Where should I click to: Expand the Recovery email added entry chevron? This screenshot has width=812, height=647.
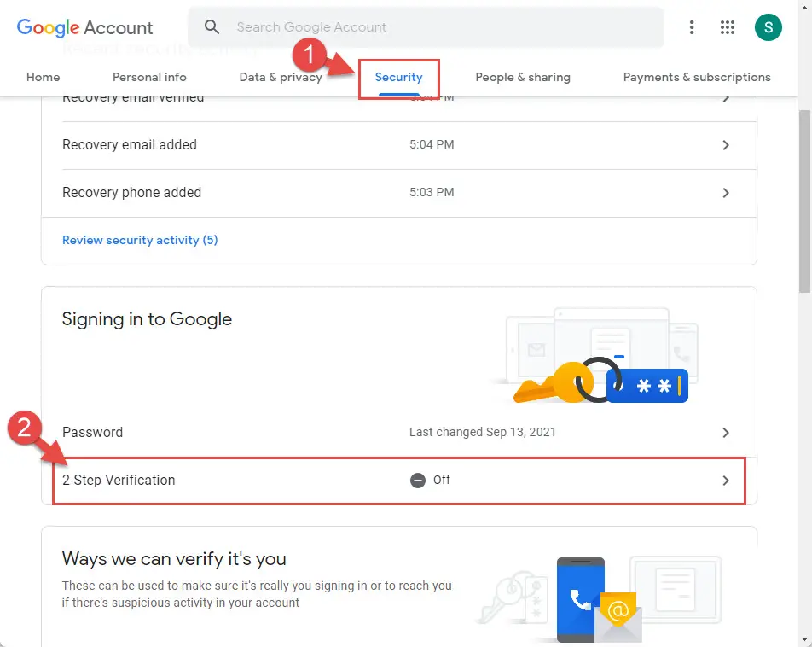726,145
